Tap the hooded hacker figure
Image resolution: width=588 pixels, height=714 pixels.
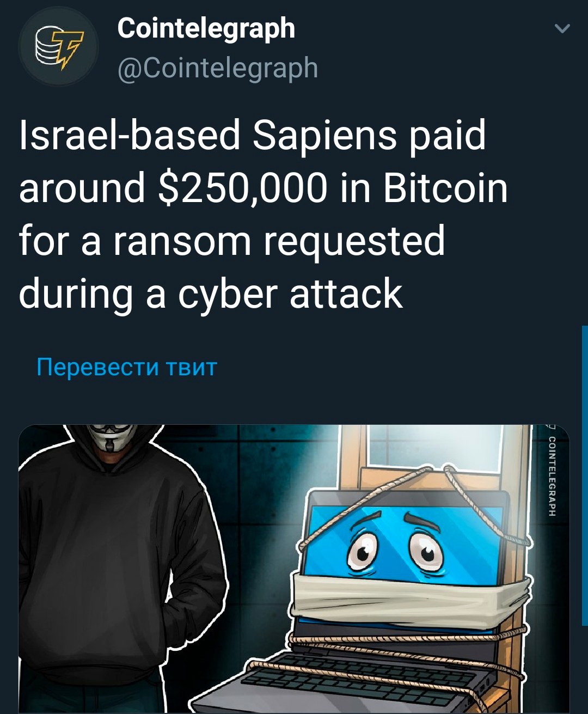(x=117, y=569)
